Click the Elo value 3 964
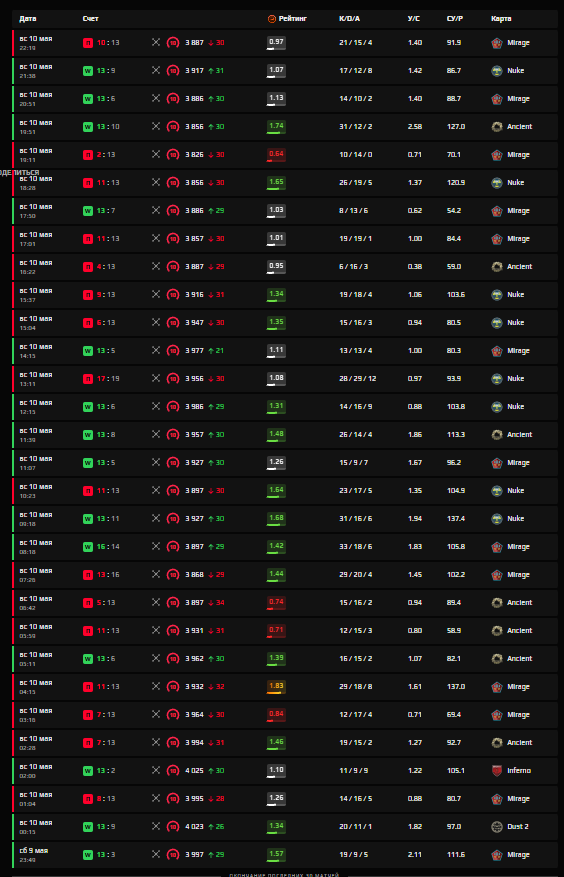This screenshot has width=564, height=877. [x=195, y=715]
